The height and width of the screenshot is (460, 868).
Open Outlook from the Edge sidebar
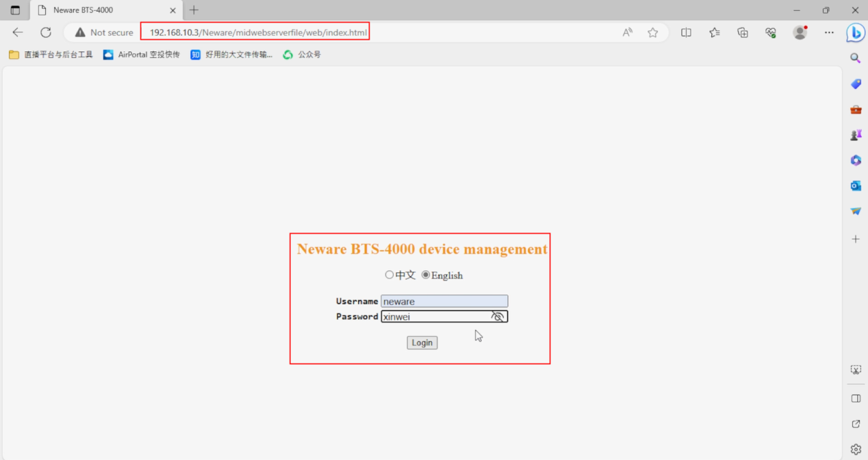[856, 186]
